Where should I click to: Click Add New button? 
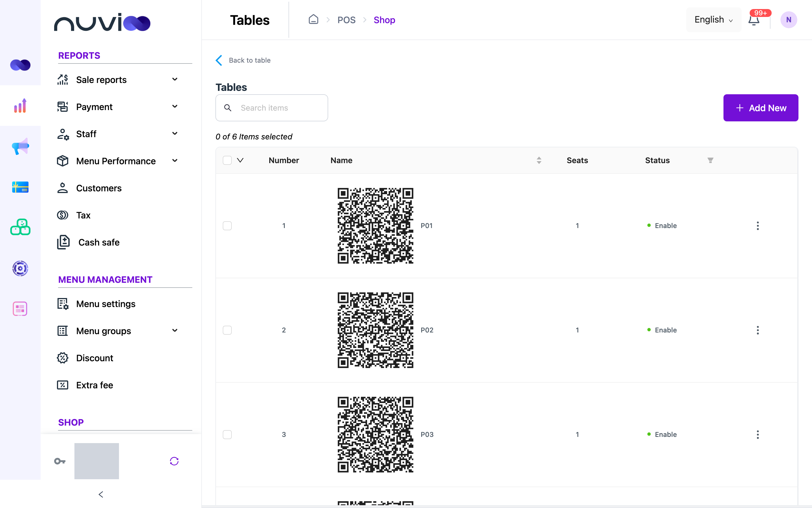pyautogui.click(x=761, y=108)
